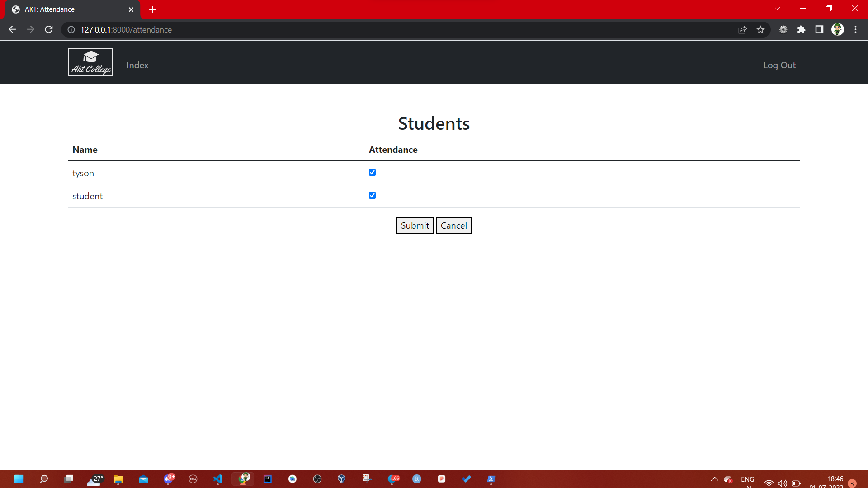Screen dimensions: 868x488
Task: Open the tab search dropdown
Action: click(777, 9)
